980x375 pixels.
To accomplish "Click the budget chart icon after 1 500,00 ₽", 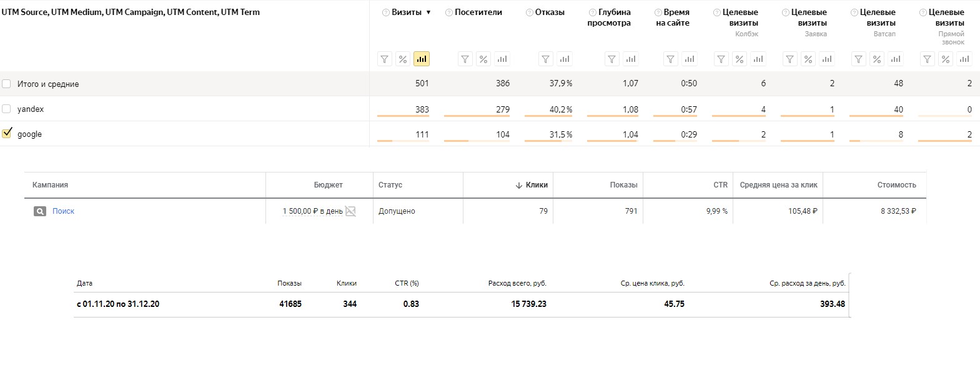I will 350,211.
